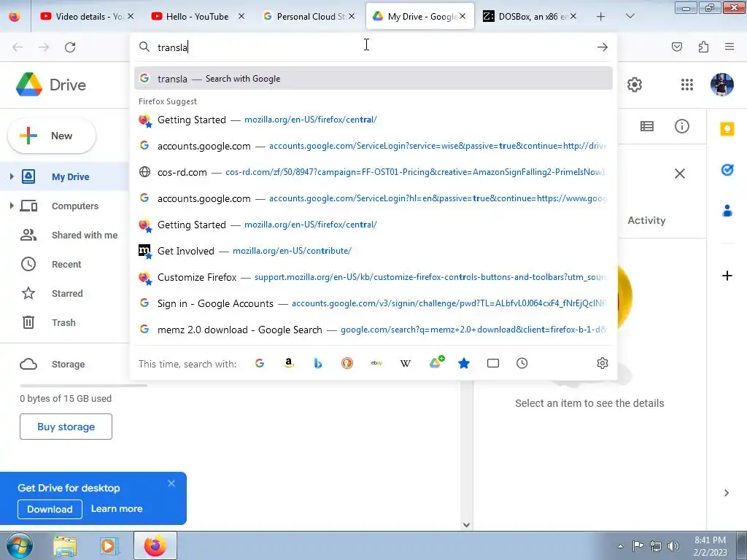
Task: Click Drive storage usage bar
Action: point(83,385)
